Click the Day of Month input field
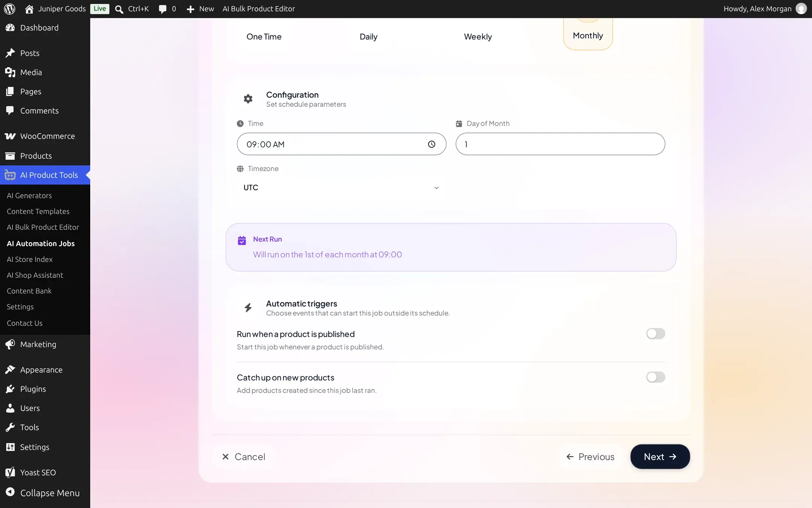Viewport: 812px width, 508px height. (560, 144)
